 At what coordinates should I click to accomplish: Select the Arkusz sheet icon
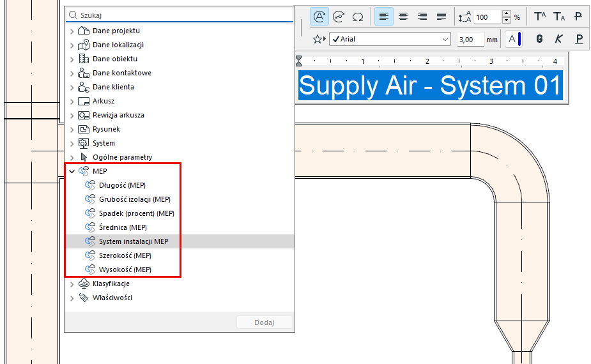pyautogui.click(x=83, y=101)
